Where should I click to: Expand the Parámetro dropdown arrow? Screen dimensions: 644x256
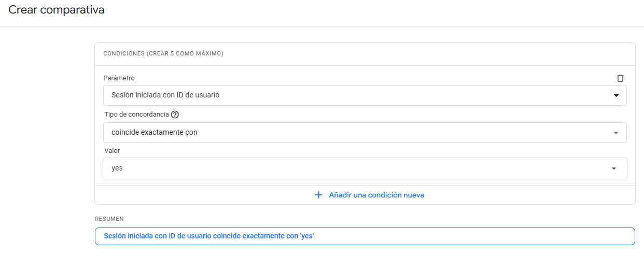616,95
